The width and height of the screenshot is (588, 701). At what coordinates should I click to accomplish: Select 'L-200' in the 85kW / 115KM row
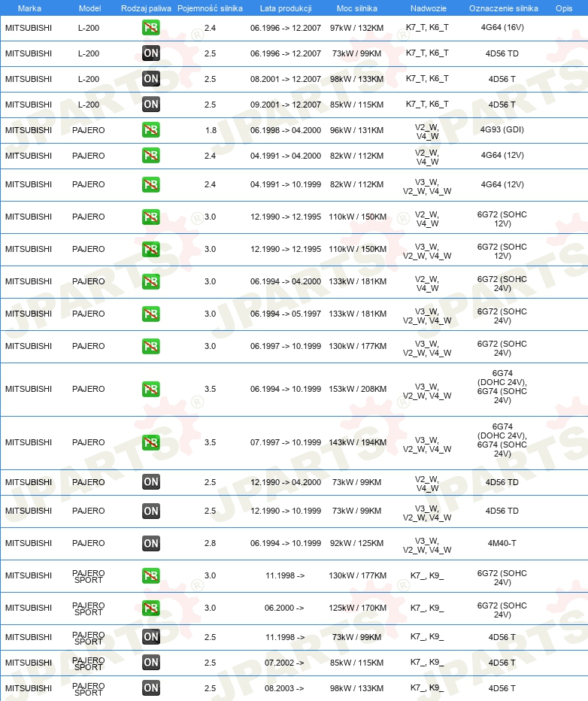(89, 105)
